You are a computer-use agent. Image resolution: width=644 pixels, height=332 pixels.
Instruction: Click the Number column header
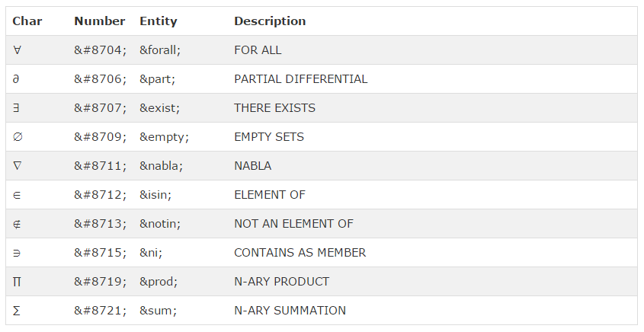99,21
